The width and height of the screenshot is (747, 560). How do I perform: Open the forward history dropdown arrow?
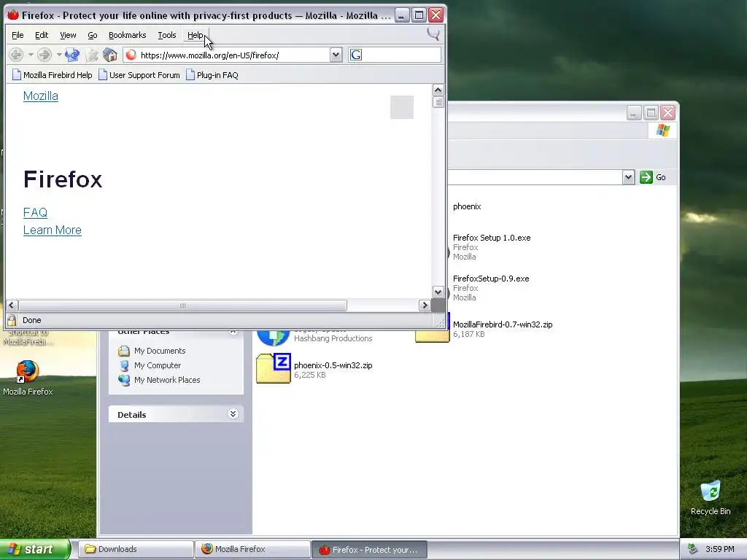point(58,55)
